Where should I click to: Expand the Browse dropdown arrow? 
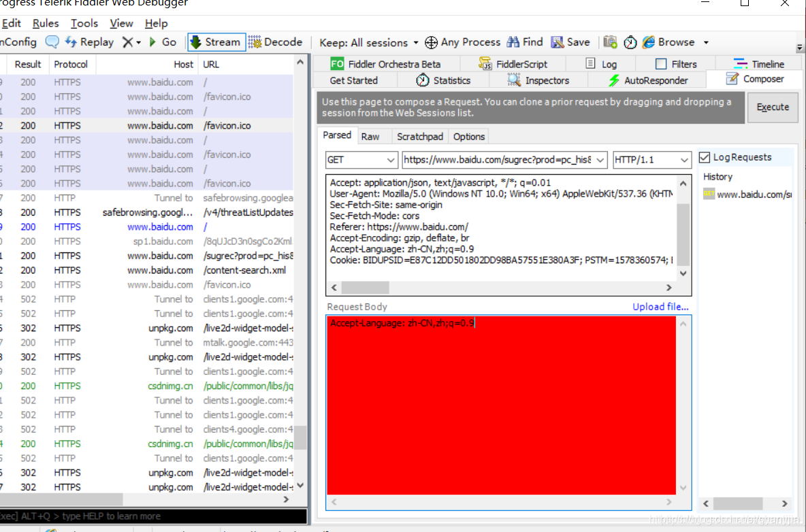coord(707,43)
